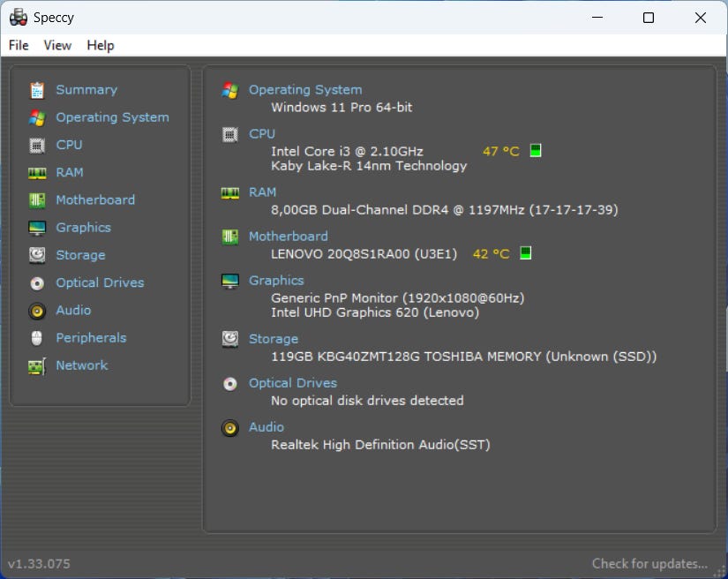Click the Peripherals mouse icon in sidebar
The height and width of the screenshot is (579, 728).
pyautogui.click(x=37, y=338)
